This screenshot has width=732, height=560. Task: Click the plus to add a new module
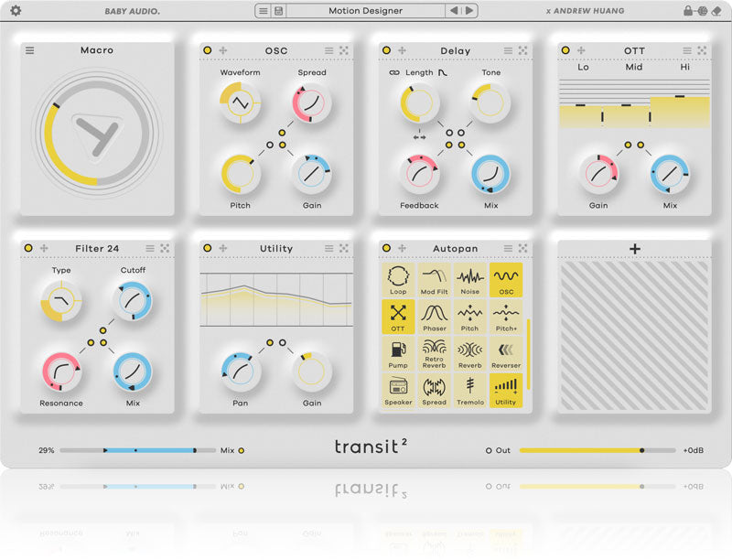click(634, 249)
